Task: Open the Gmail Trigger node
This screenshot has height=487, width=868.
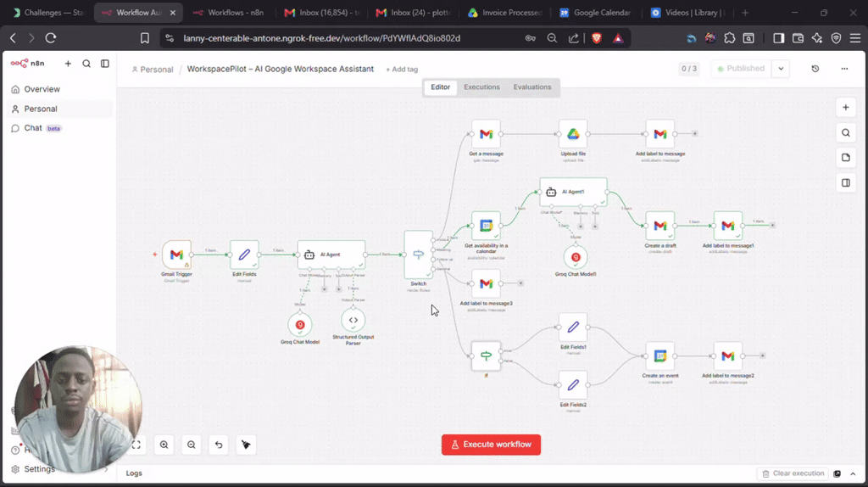Action: click(176, 255)
